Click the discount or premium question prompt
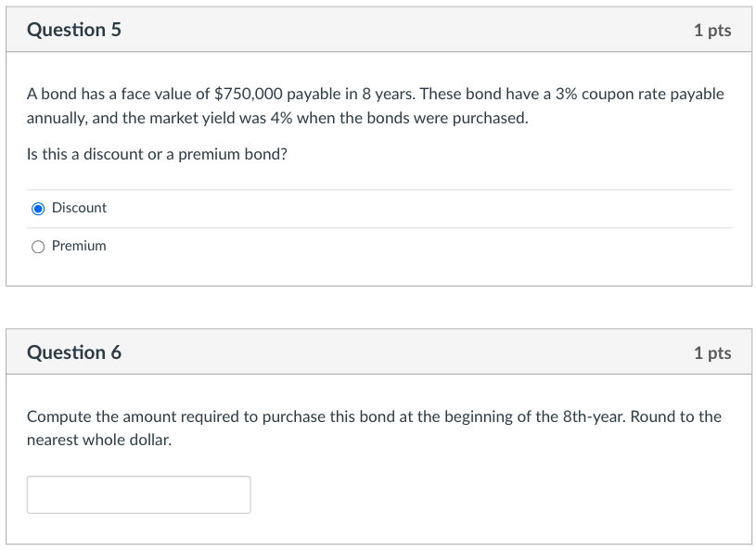The image size is (756, 550). (156, 154)
